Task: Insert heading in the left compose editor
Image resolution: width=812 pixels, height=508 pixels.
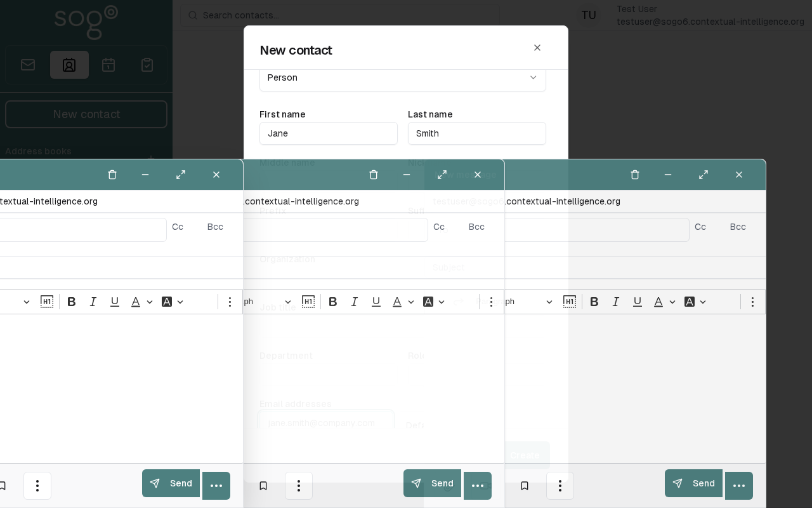Action: [x=47, y=302]
